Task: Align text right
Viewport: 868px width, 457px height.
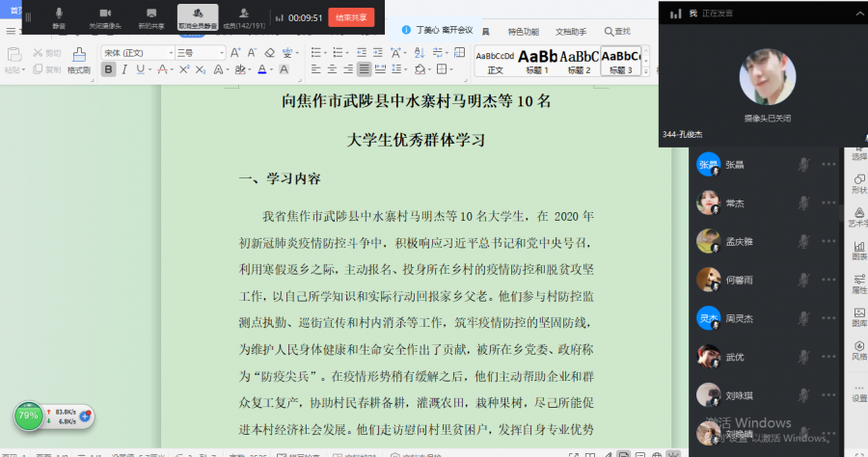Action: point(348,69)
